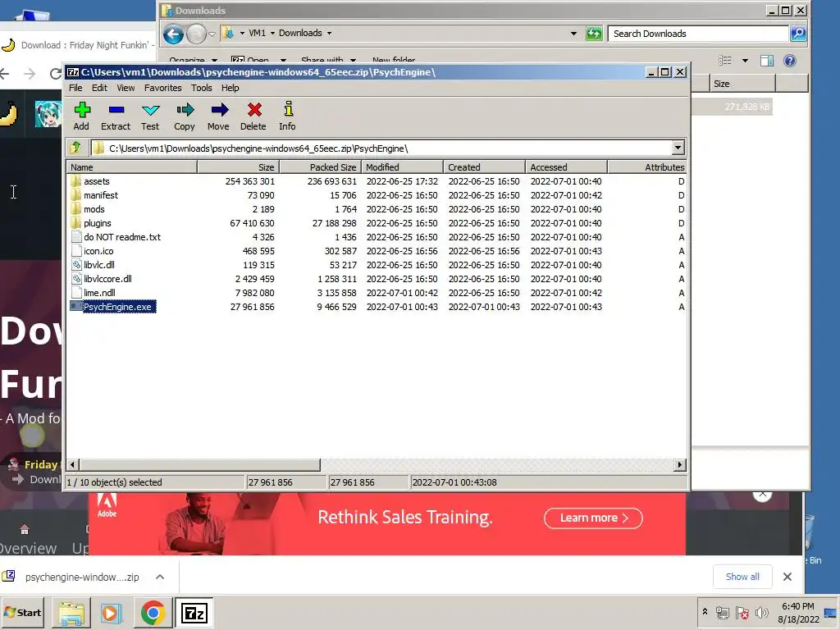Select the PsychEngine.exe file
Image resolution: width=840 pixels, height=630 pixels.
(117, 307)
